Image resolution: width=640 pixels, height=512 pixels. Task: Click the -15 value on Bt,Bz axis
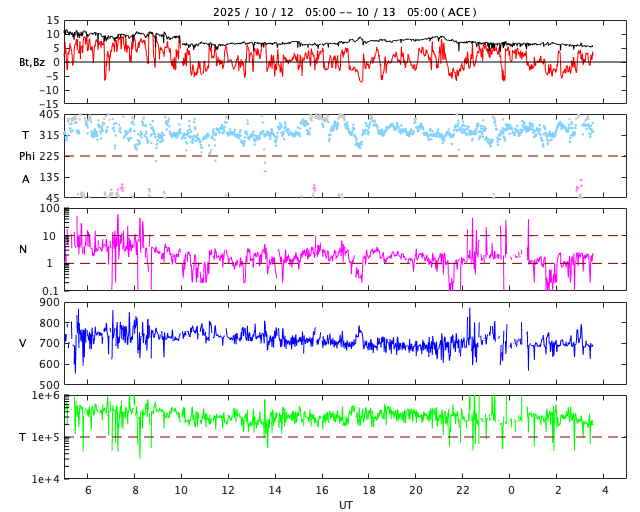[47, 103]
